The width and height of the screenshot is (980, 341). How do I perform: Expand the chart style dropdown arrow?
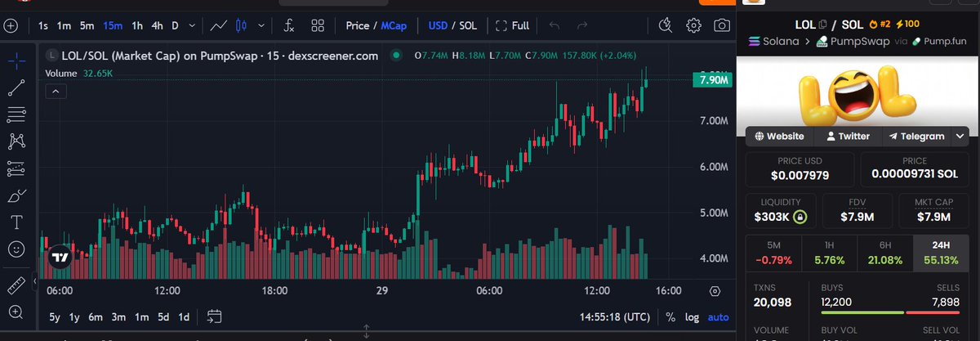click(261, 25)
